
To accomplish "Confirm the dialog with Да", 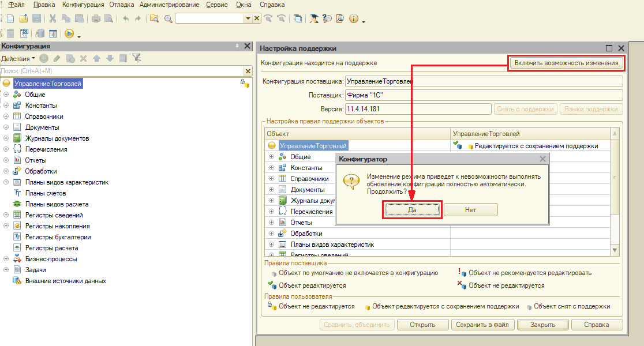I will pos(412,210).
